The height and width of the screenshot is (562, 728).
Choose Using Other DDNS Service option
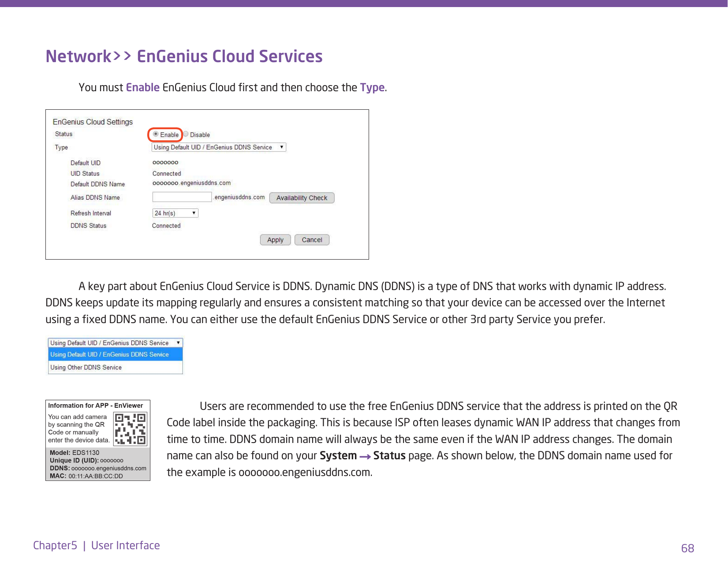click(x=115, y=367)
